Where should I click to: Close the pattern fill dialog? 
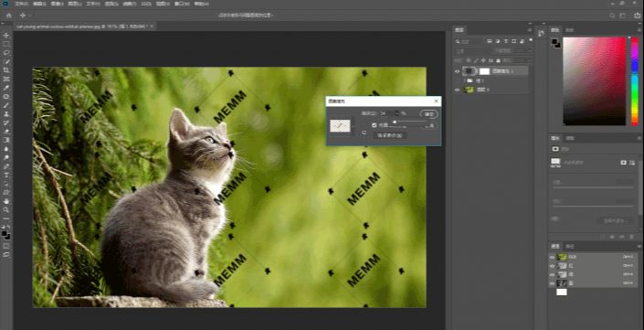[x=436, y=101]
